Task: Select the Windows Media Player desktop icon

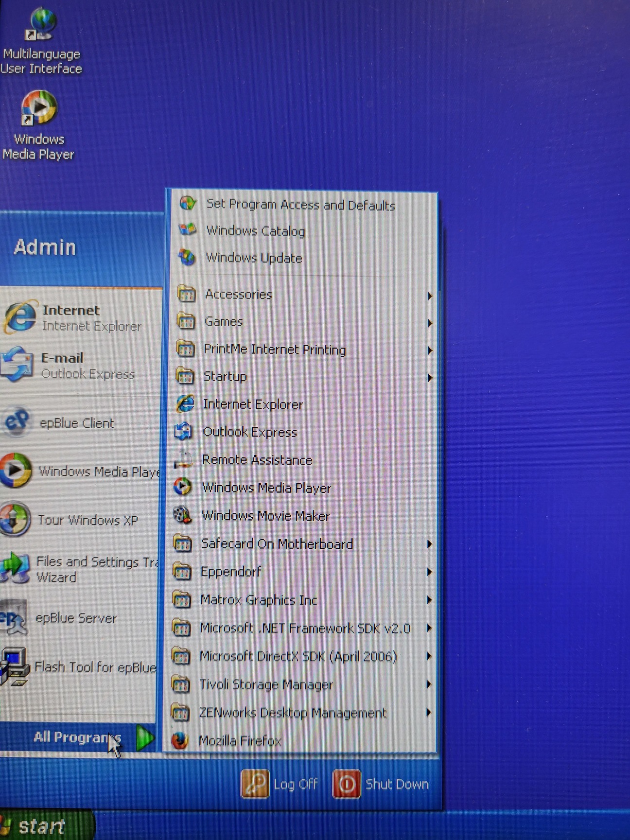Action: coord(38,125)
